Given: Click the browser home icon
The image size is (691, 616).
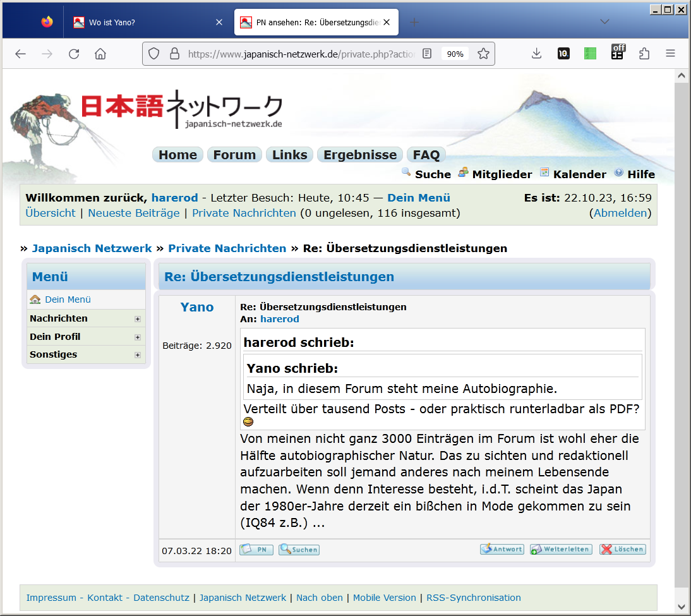Looking at the screenshot, I should pos(100,54).
